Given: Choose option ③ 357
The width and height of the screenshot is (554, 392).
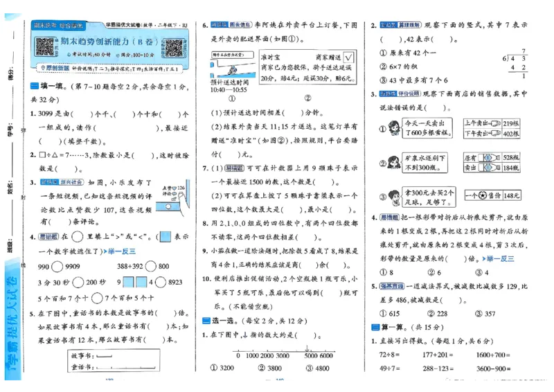Looking at the screenshot, I should pyautogui.click(x=485, y=314).
